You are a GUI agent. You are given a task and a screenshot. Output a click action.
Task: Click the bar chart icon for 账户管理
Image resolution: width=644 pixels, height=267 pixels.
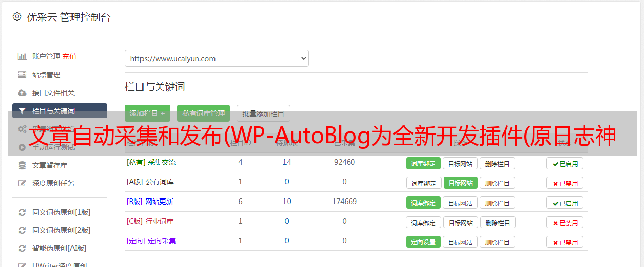[x=22, y=56]
